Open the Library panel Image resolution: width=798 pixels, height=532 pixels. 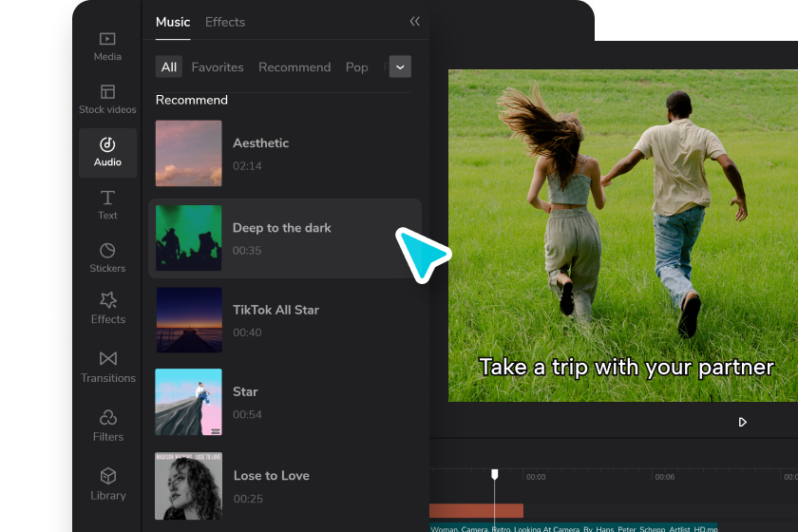point(108,484)
